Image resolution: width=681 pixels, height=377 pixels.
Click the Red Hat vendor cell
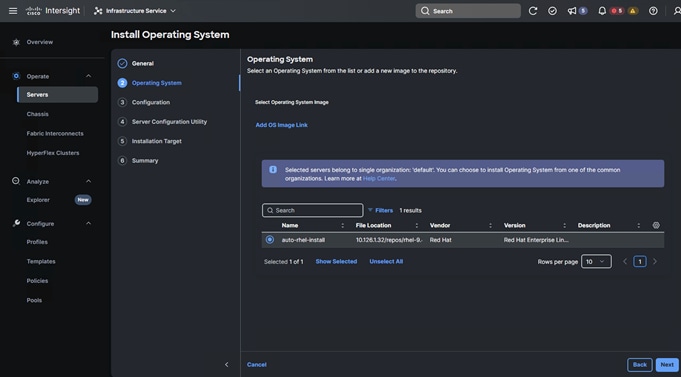pos(440,240)
